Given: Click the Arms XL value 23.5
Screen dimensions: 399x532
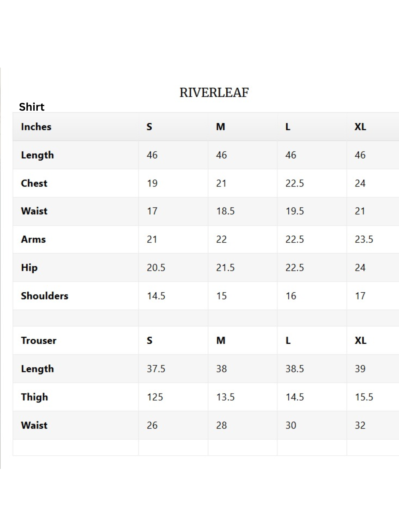Looking at the screenshot, I should click(364, 239).
